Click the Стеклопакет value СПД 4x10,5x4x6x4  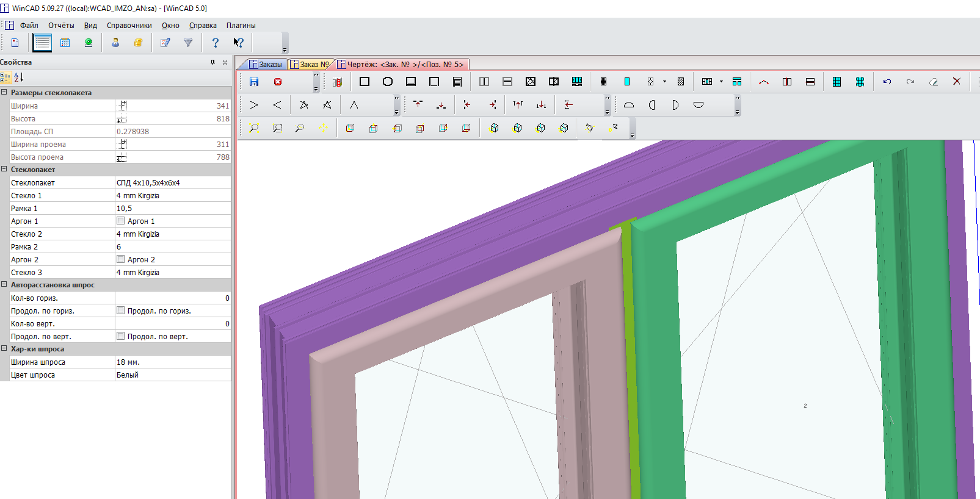[x=173, y=182]
